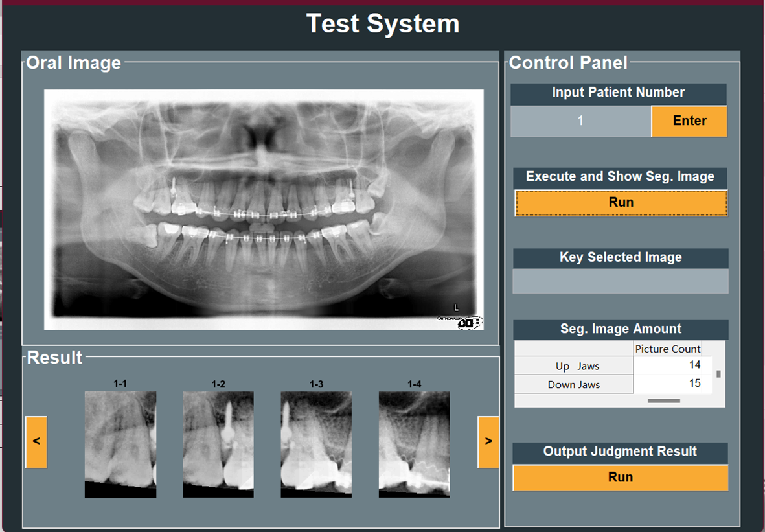The height and width of the screenshot is (532, 765).
Task: Click the left arrow previous results button
Action: (36, 442)
